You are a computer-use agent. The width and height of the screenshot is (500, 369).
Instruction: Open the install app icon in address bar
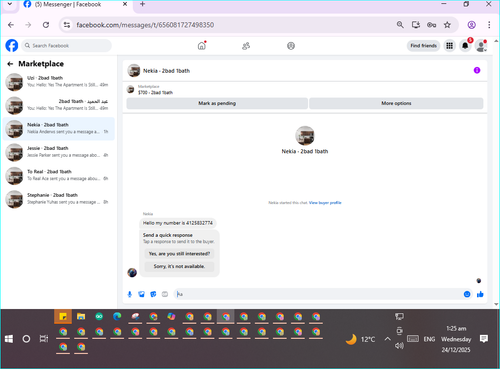(416, 25)
